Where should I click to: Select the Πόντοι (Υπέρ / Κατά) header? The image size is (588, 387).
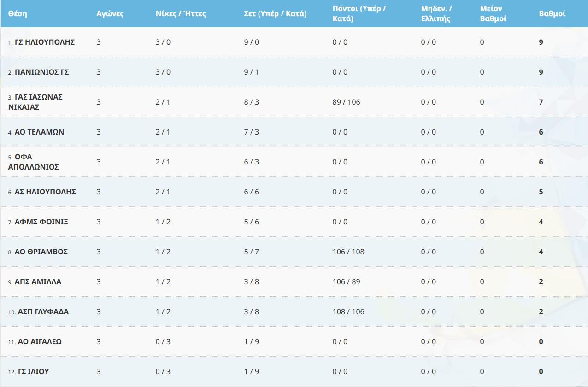[359, 13]
